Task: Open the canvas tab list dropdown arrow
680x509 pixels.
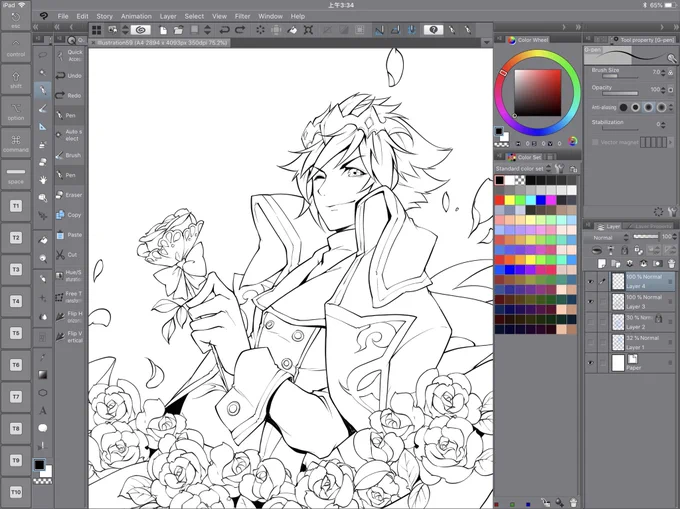Action: [487, 42]
